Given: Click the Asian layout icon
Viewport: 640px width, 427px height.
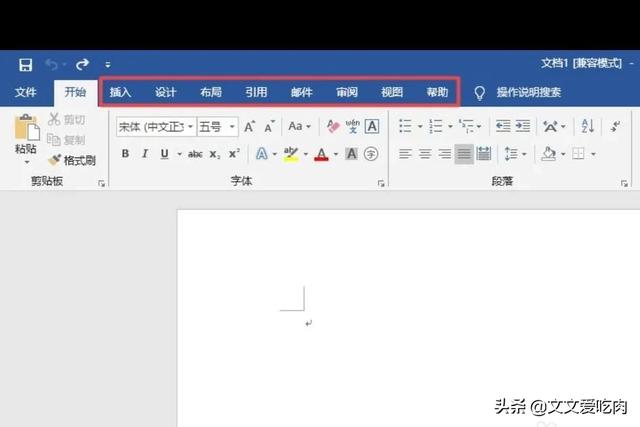Looking at the screenshot, I should pos(550,127).
